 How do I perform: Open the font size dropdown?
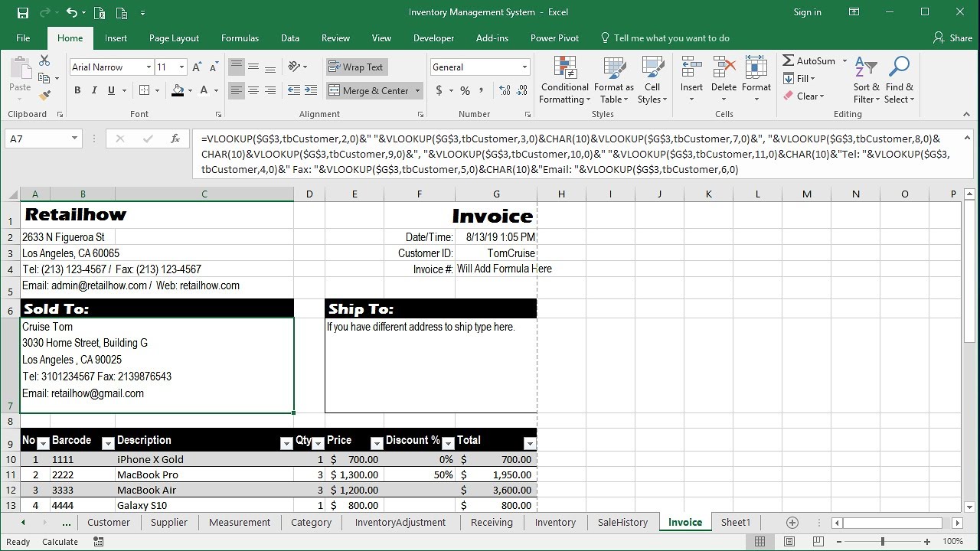pyautogui.click(x=181, y=67)
